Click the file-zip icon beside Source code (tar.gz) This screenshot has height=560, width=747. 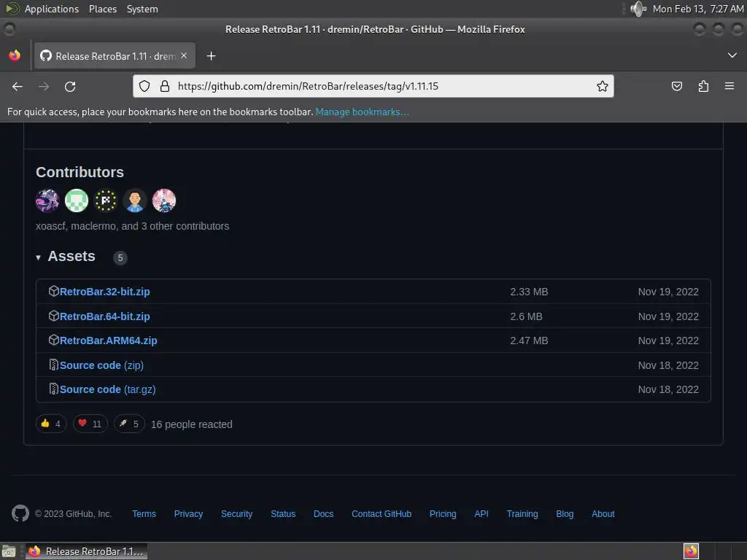pos(53,389)
